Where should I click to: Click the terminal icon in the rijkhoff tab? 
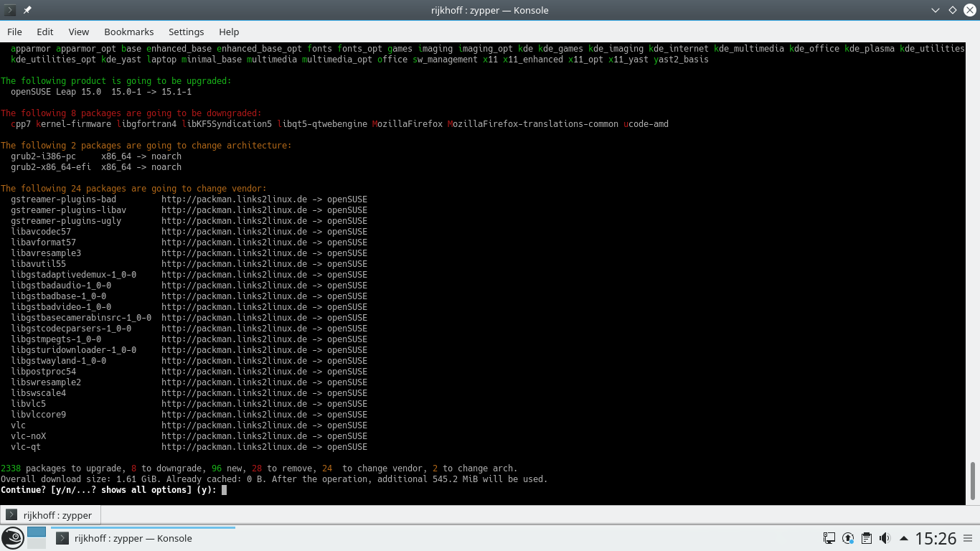(x=11, y=515)
